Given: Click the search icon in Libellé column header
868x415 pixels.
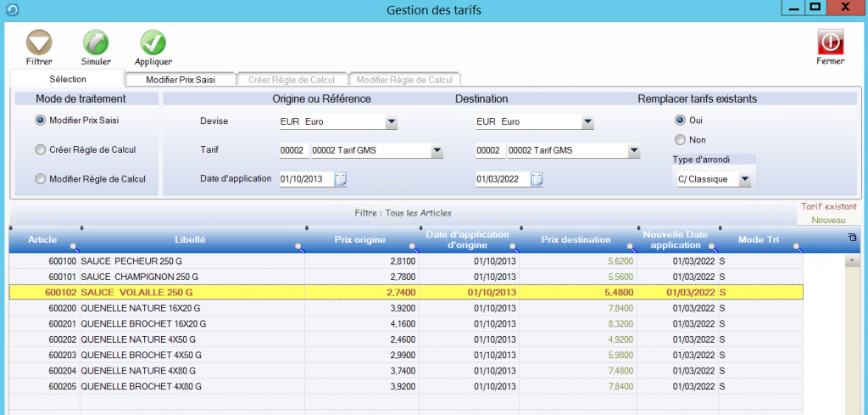Looking at the screenshot, I should [298, 247].
